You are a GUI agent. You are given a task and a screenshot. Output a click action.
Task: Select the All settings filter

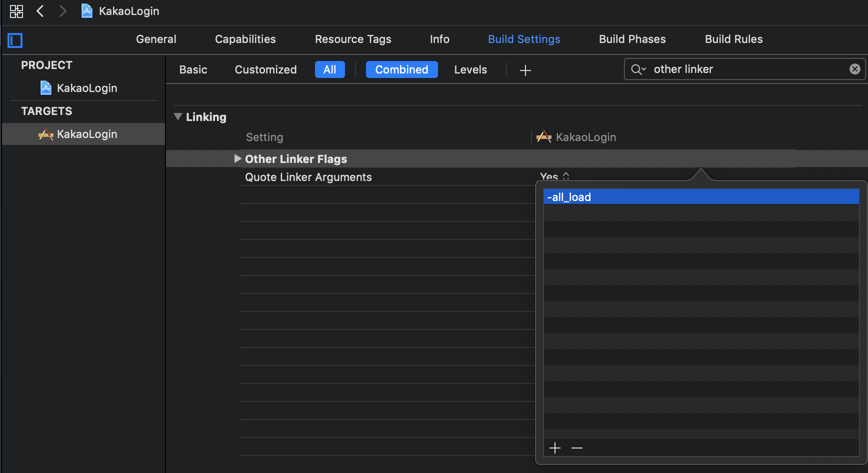coord(330,69)
